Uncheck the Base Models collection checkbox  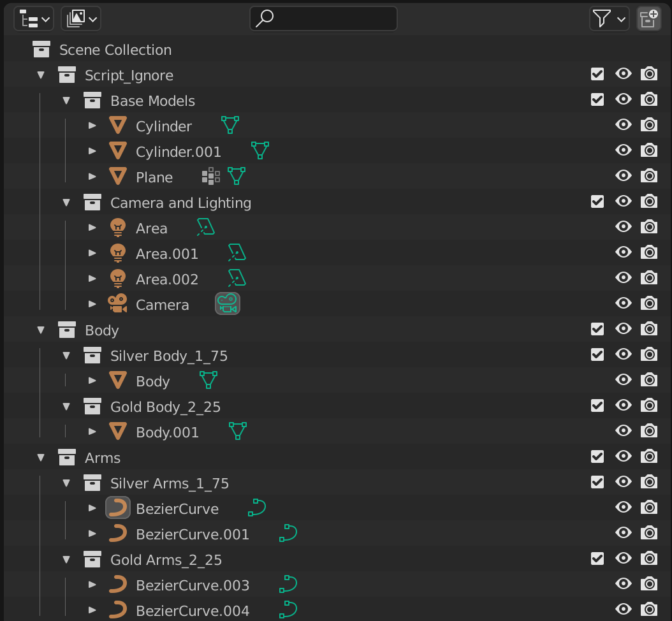tap(597, 99)
